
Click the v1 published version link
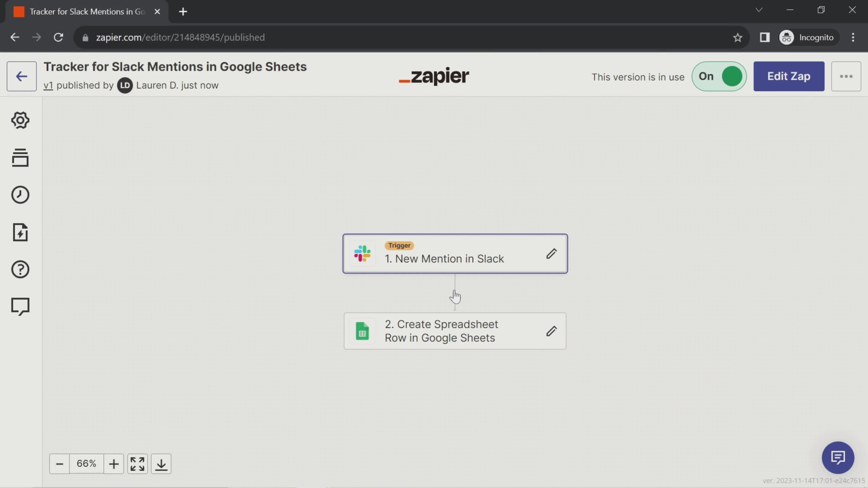click(x=49, y=85)
